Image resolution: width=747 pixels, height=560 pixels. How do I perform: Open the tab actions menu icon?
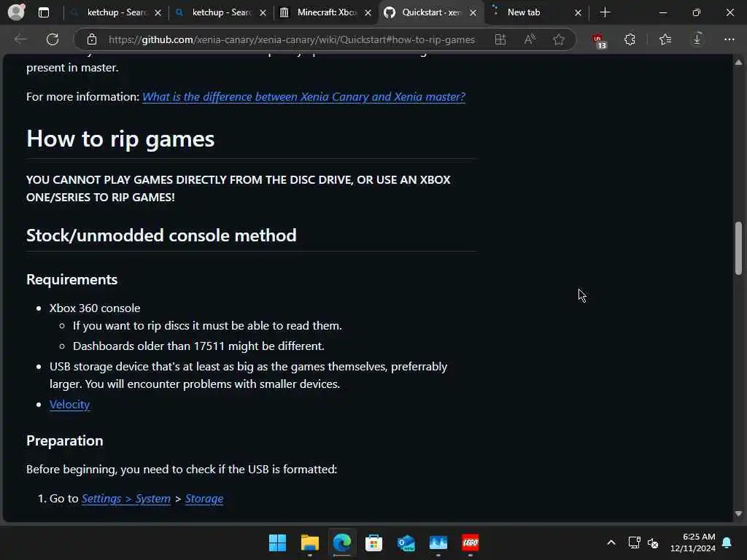[43, 12]
